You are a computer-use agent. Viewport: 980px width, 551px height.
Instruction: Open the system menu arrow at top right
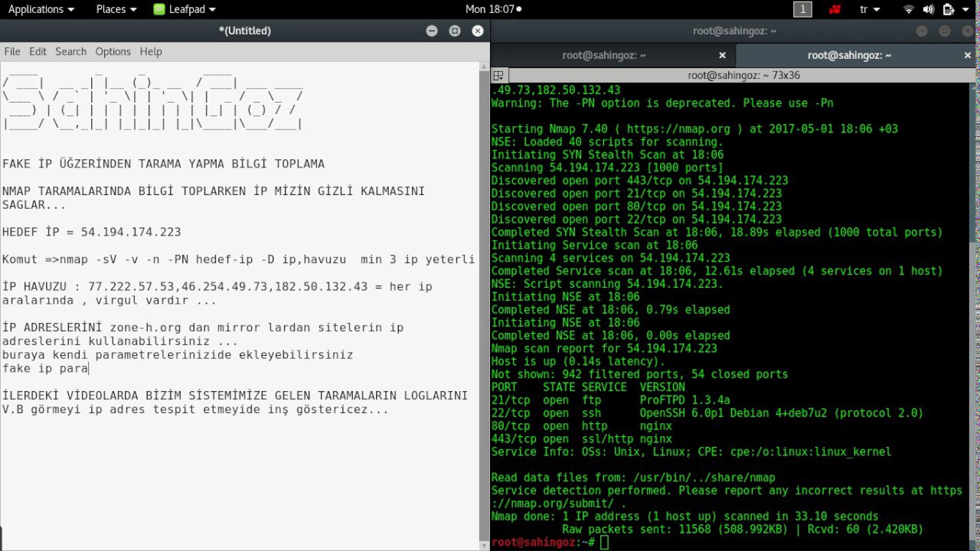(965, 9)
